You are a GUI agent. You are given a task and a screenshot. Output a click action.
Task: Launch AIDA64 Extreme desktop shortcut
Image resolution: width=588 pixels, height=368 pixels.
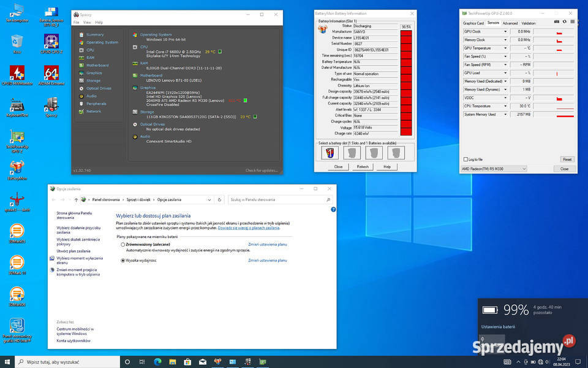click(x=51, y=75)
